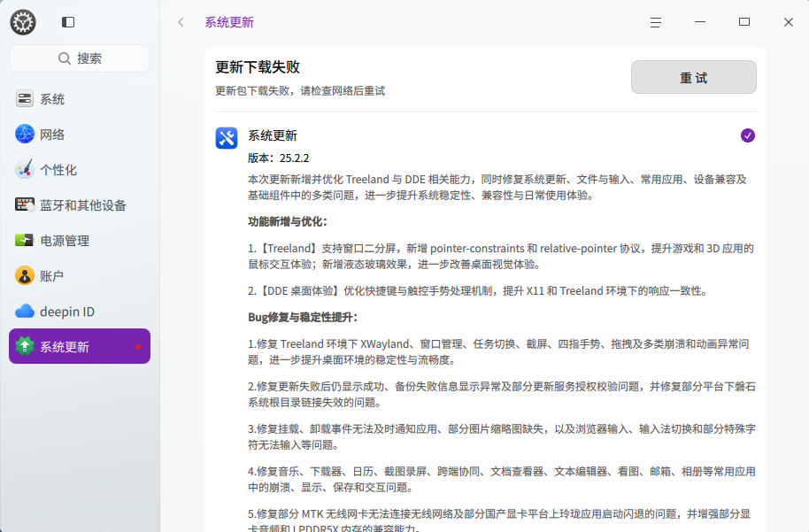Click the 账户 user icon
The width and height of the screenshot is (809, 532).
(24, 275)
